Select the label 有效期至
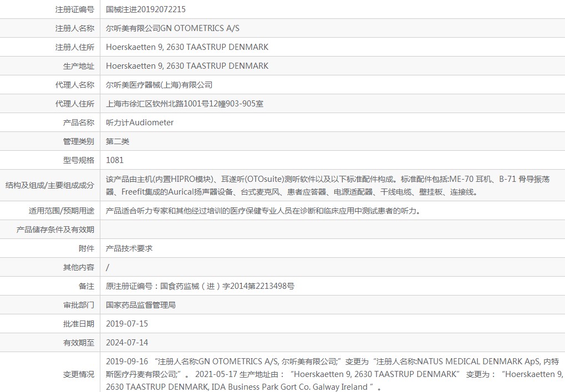This screenshot has width=565, height=392. 79,343
